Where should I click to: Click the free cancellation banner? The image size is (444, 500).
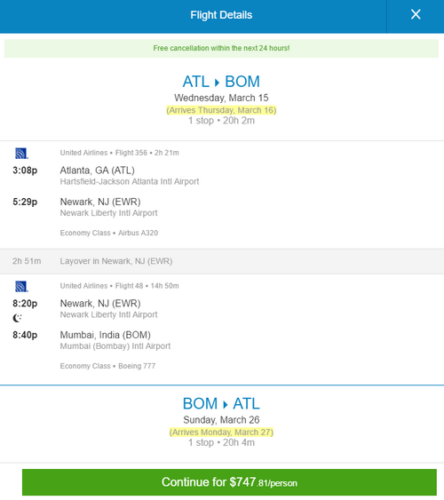(221, 48)
